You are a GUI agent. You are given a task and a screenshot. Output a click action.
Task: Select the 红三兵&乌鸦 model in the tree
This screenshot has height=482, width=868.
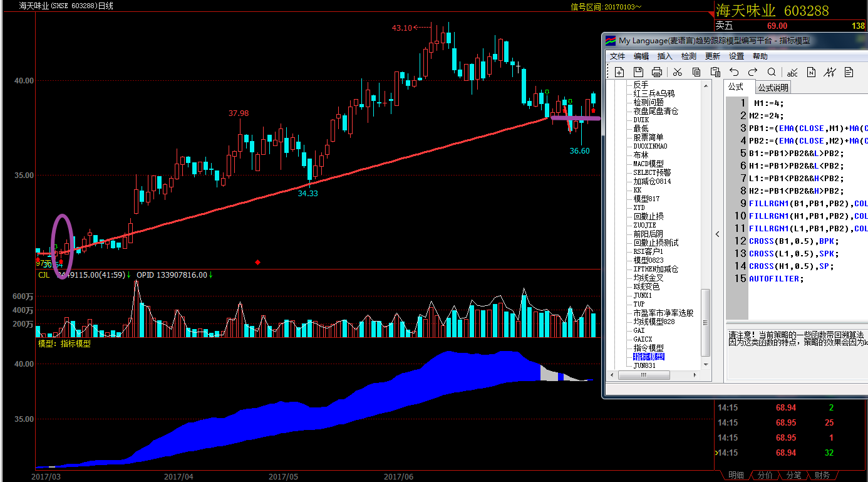tap(654, 93)
